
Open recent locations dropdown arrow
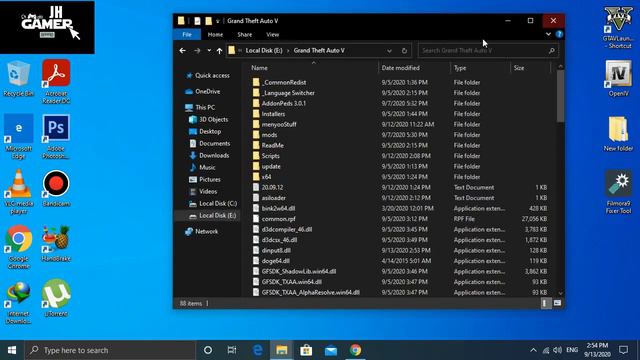click(209, 51)
